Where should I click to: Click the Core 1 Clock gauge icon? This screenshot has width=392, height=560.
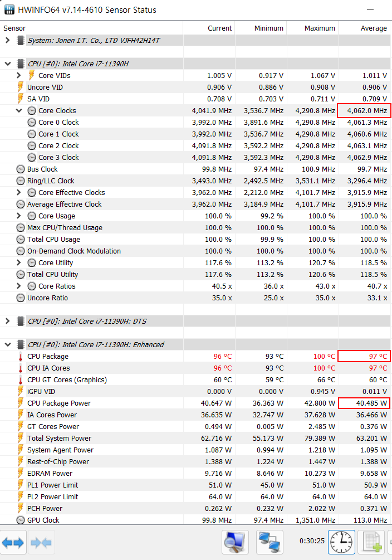click(32, 134)
